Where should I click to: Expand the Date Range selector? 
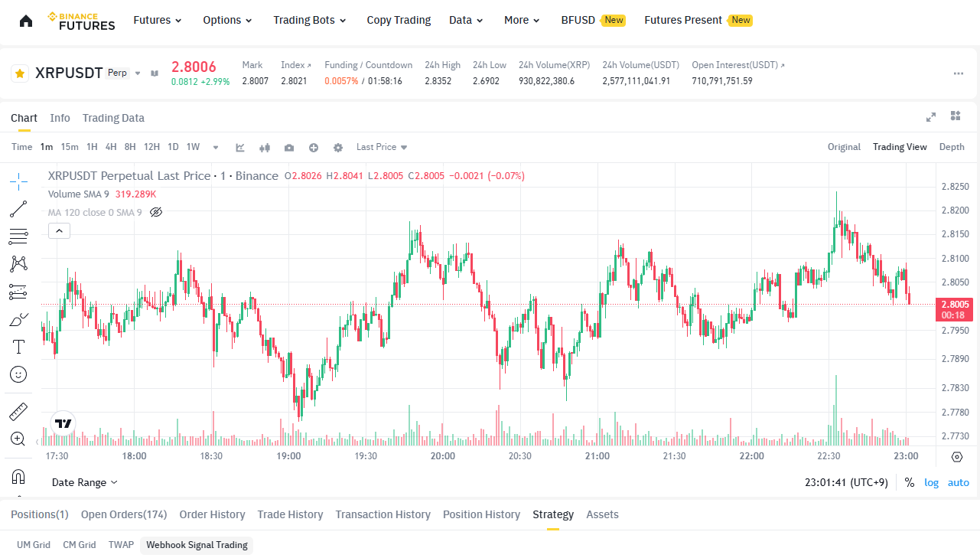[85, 482]
